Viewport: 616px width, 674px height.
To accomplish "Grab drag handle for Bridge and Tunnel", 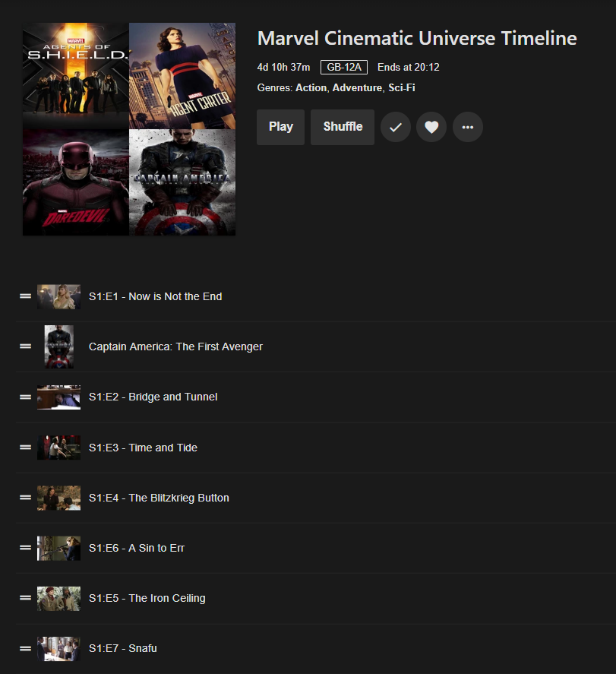I will (25, 397).
